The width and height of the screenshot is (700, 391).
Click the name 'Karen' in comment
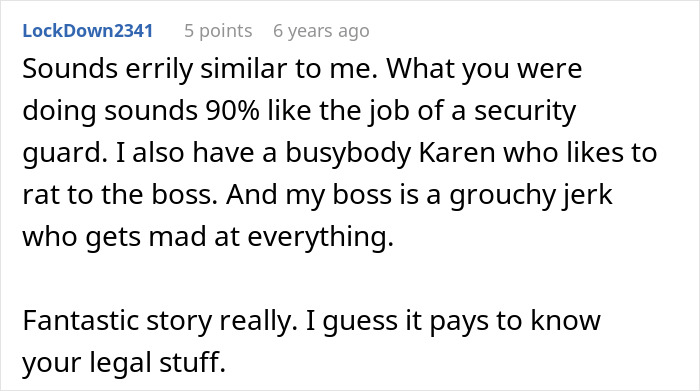(x=457, y=152)
